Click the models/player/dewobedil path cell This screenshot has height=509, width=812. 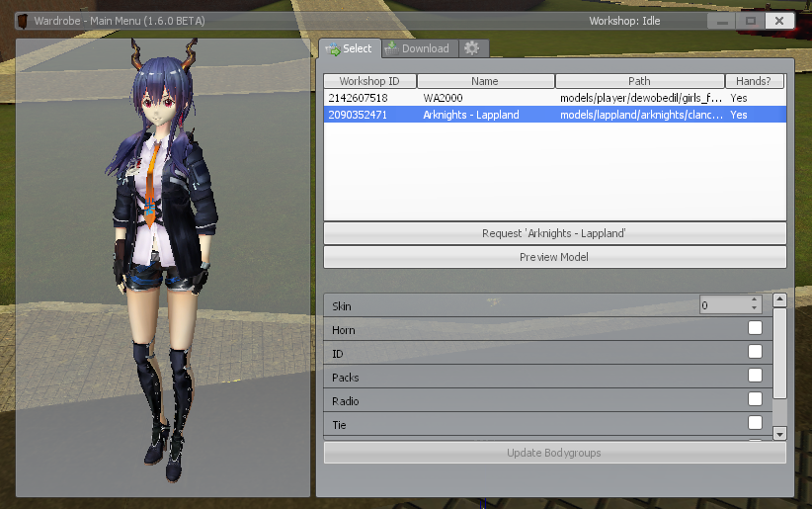tap(641, 98)
